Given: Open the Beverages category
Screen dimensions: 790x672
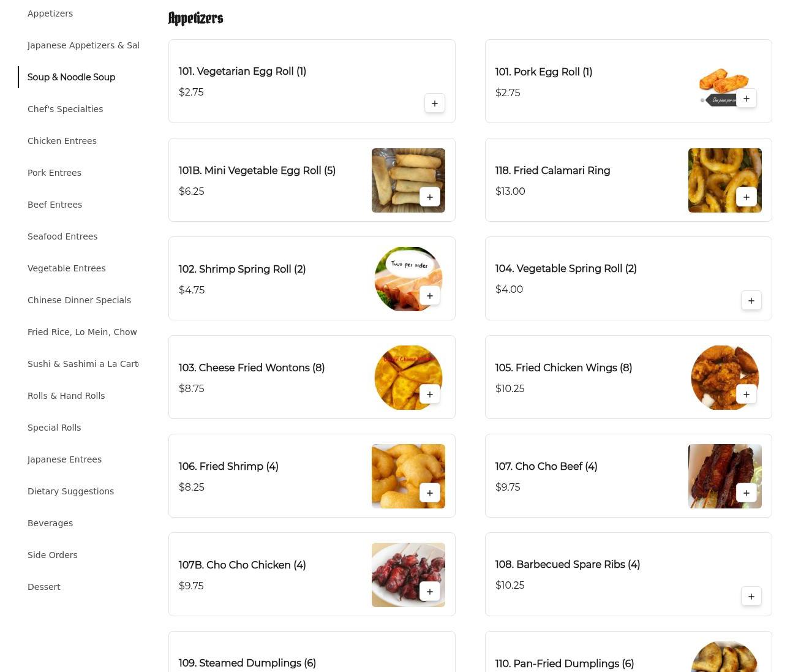Looking at the screenshot, I should click(50, 523).
